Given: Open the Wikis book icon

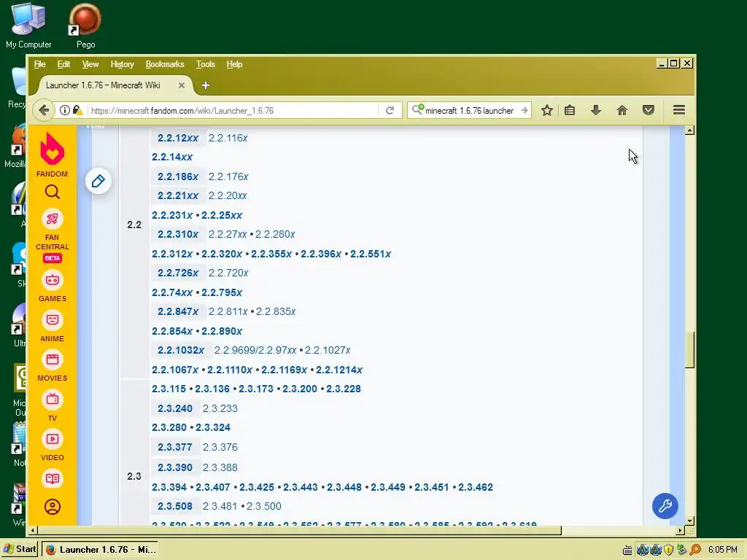Looking at the screenshot, I should pos(53,478).
